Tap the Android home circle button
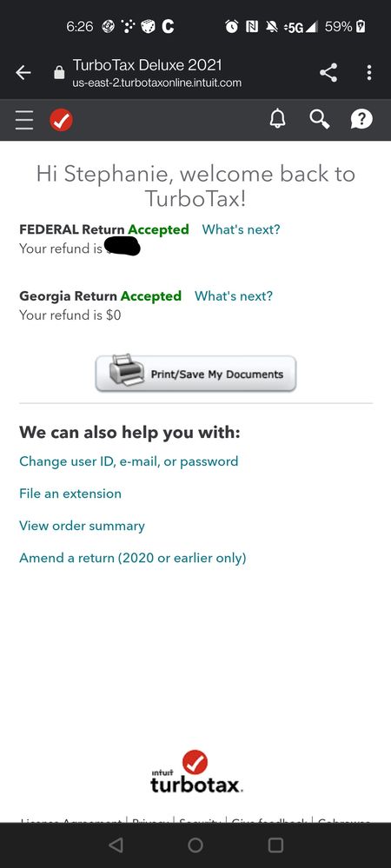 (195, 845)
